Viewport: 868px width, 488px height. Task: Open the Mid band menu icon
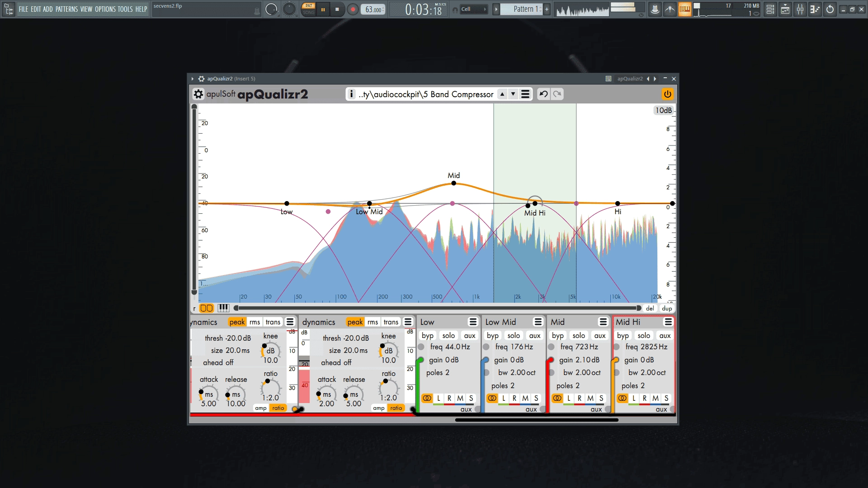point(603,322)
